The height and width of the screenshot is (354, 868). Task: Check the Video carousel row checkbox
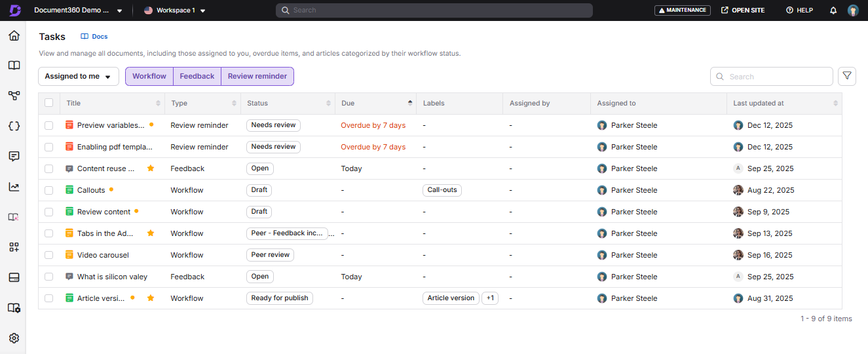49,255
